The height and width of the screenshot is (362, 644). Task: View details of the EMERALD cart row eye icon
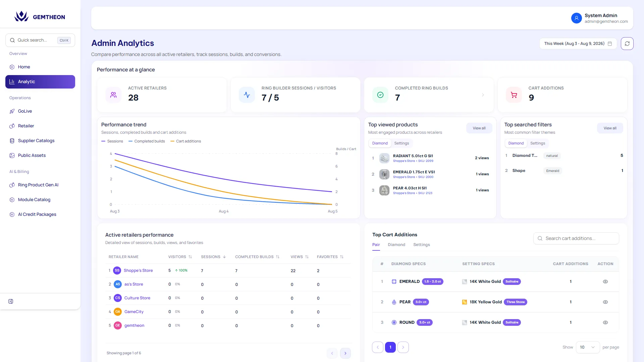click(605, 282)
